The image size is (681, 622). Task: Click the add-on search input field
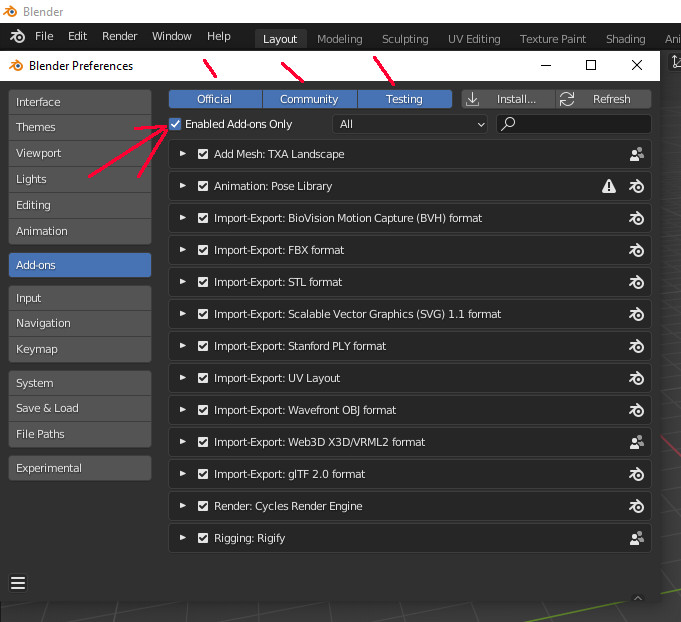coord(574,124)
